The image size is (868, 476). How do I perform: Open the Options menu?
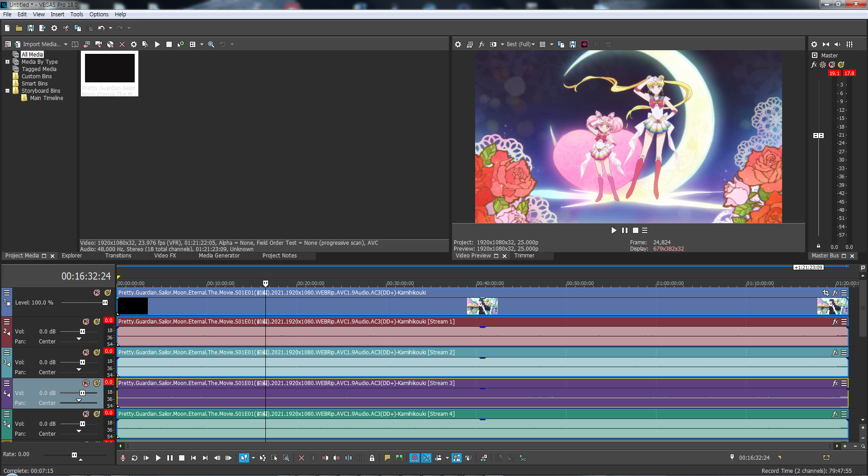tap(99, 14)
